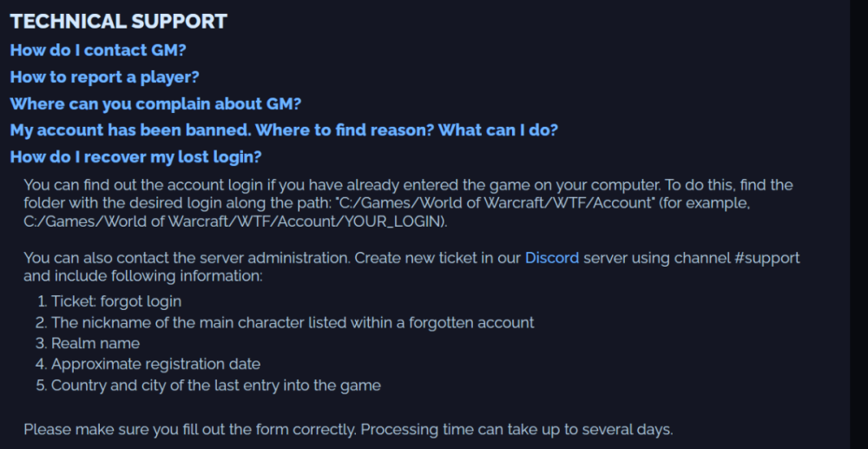Click the "Processing time can take up" sentence
The width and height of the screenshot is (868, 449).
pyautogui.click(x=516, y=429)
